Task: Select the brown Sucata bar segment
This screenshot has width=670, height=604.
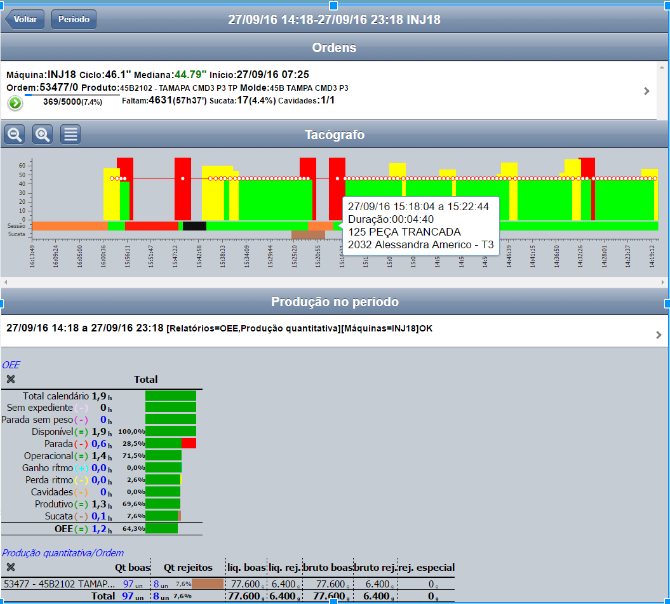Action: [308, 235]
